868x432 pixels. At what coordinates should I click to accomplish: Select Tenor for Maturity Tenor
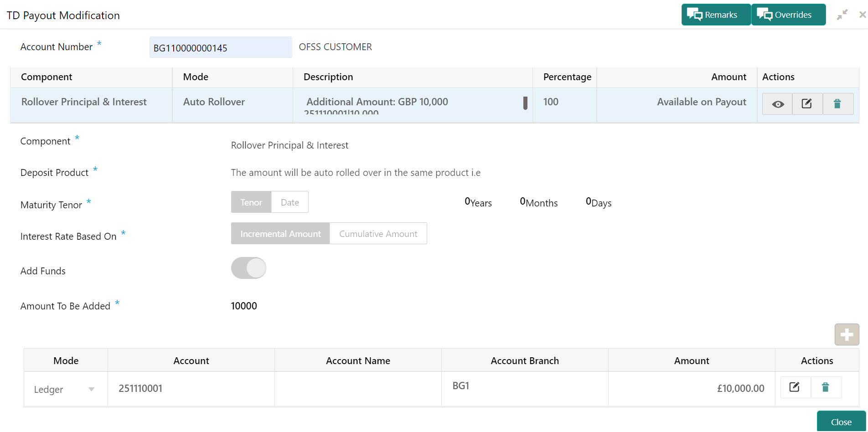251,202
